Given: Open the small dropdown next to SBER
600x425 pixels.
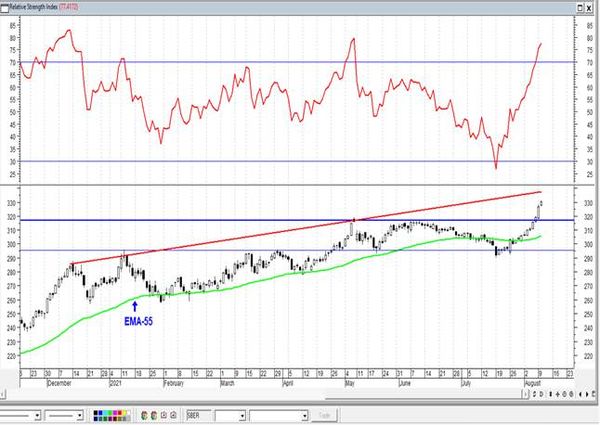Looking at the screenshot, I should click(242, 416).
